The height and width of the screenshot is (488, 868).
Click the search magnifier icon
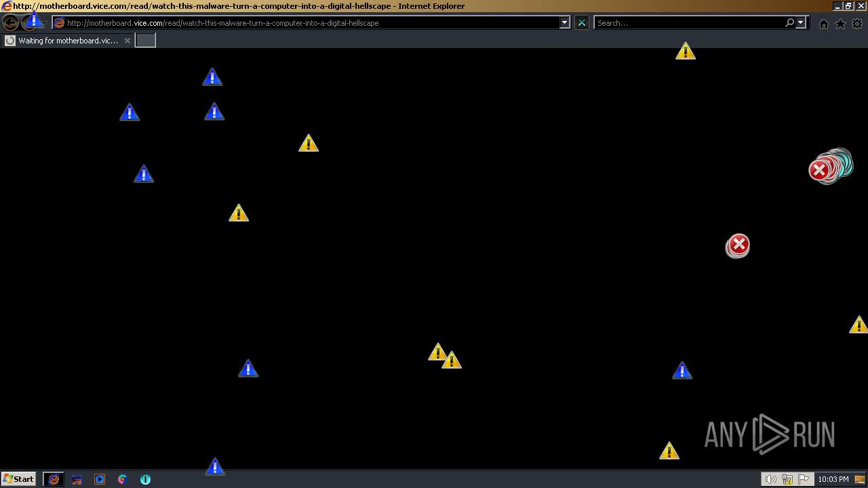(x=789, y=22)
